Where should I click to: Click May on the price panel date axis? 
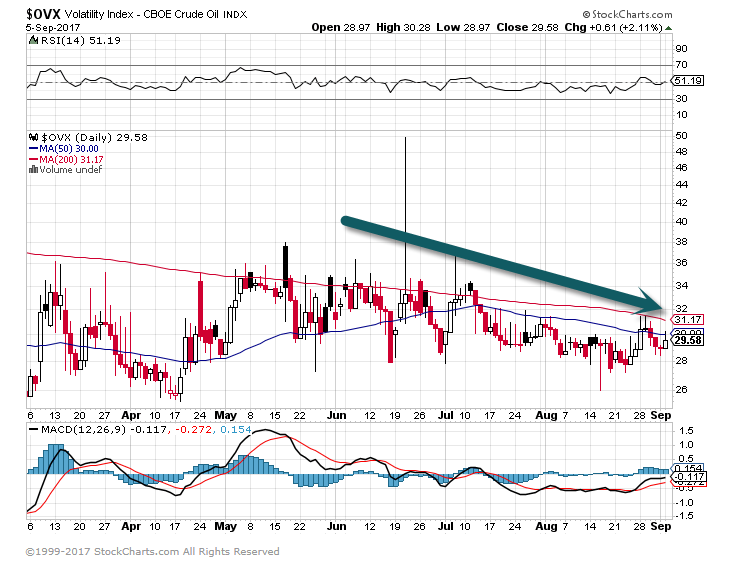(225, 415)
